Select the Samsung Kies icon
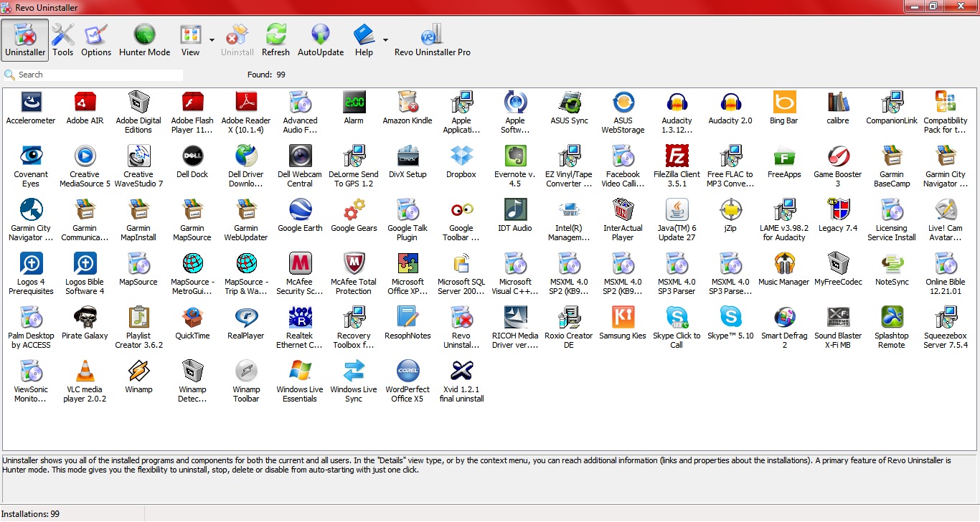980x522 pixels. [x=623, y=318]
